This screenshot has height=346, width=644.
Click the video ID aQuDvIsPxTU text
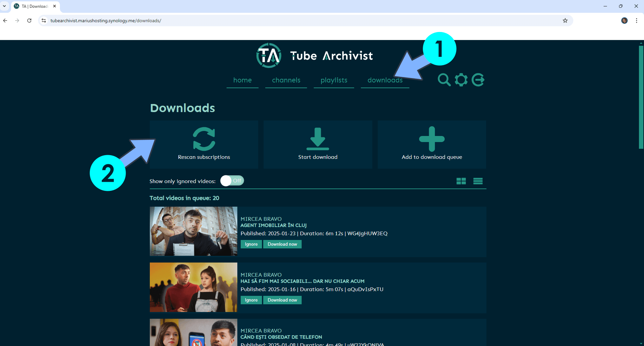(x=366, y=289)
